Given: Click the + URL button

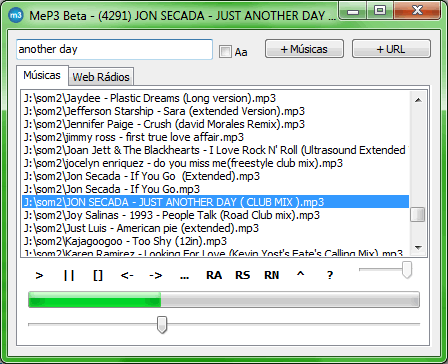Looking at the screenshot, I should tap(391, 49).
